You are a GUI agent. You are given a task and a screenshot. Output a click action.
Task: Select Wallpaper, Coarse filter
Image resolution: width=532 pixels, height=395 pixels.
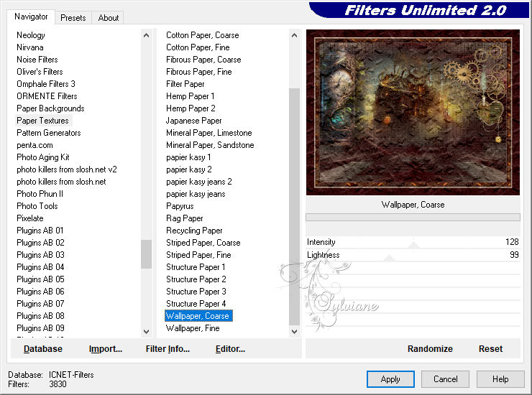pyautogui.click(x=198, y=316)
